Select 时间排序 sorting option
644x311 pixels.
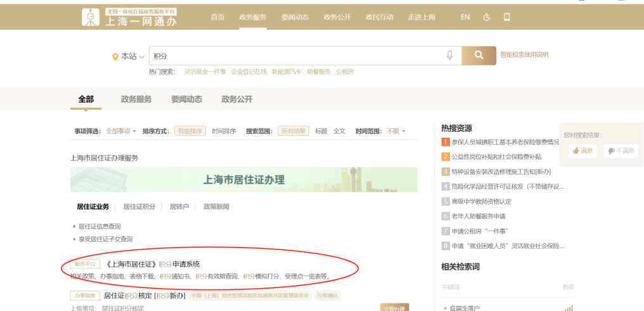coord(224,131)
